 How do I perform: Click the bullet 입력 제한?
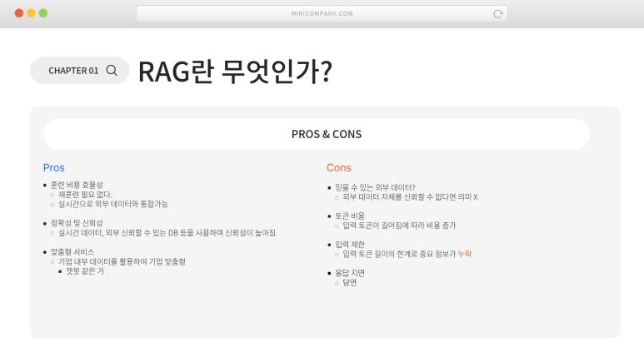pos(350,244)
